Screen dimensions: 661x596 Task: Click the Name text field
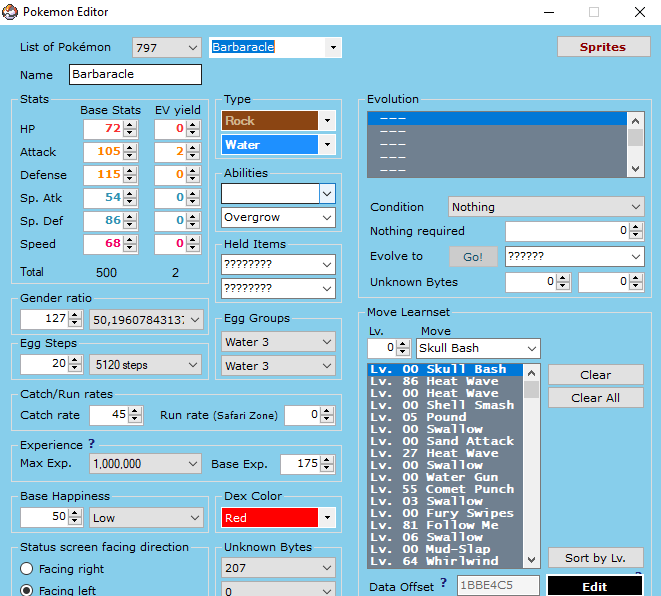tap(135, 75)
